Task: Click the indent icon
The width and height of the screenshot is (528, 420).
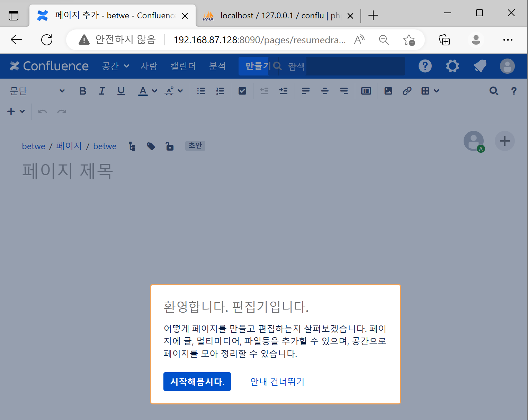Action: [283, 91]
